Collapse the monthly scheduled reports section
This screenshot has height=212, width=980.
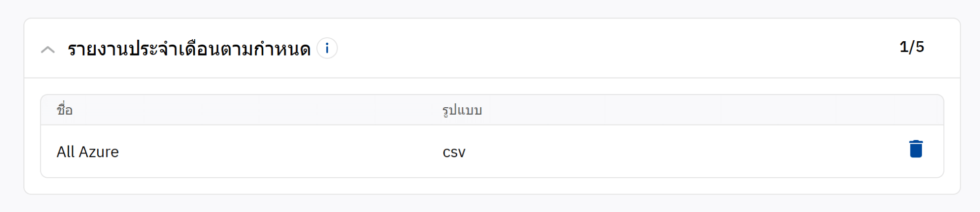[48, 49]
